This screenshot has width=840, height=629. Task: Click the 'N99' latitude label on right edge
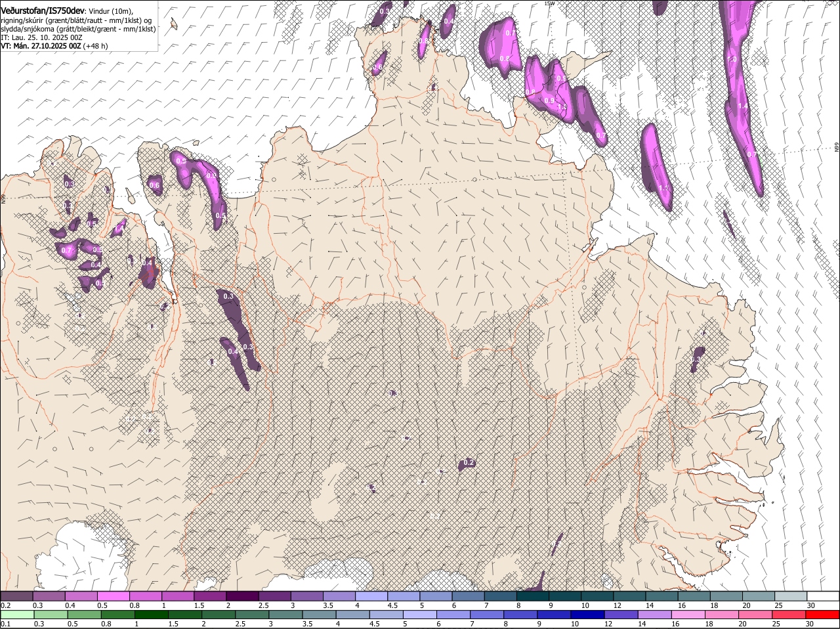point(837,148)
